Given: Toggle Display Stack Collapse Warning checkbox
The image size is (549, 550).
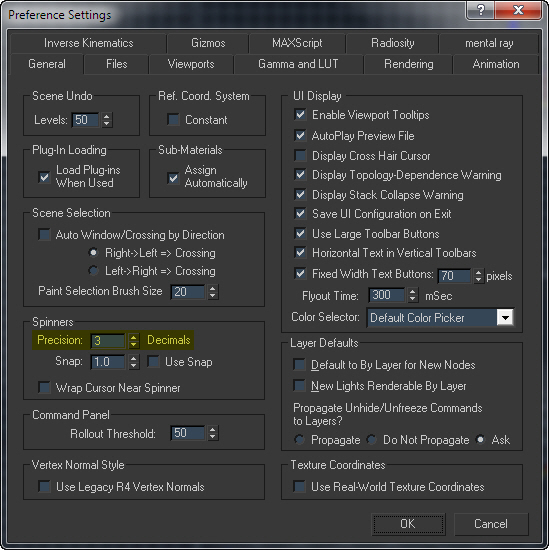Looking at the screenshot, I should 300,194.
